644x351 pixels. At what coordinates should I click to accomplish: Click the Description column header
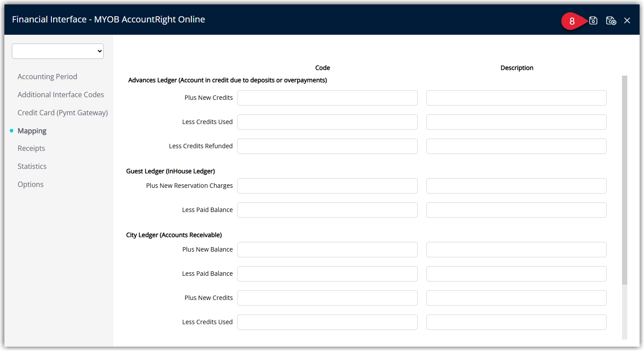click(517, 68)
